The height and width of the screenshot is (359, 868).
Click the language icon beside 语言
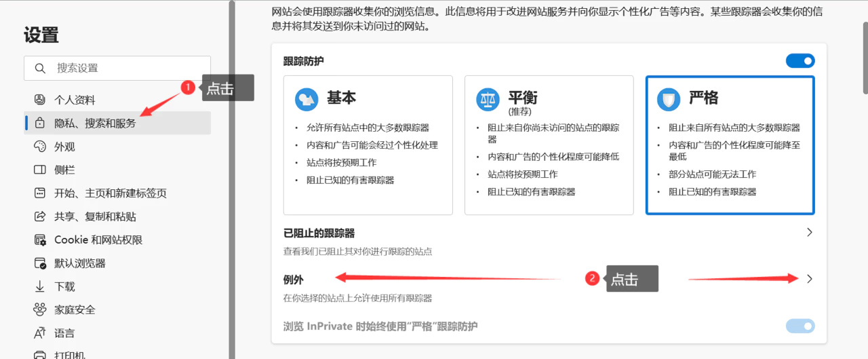pos(40,333)
